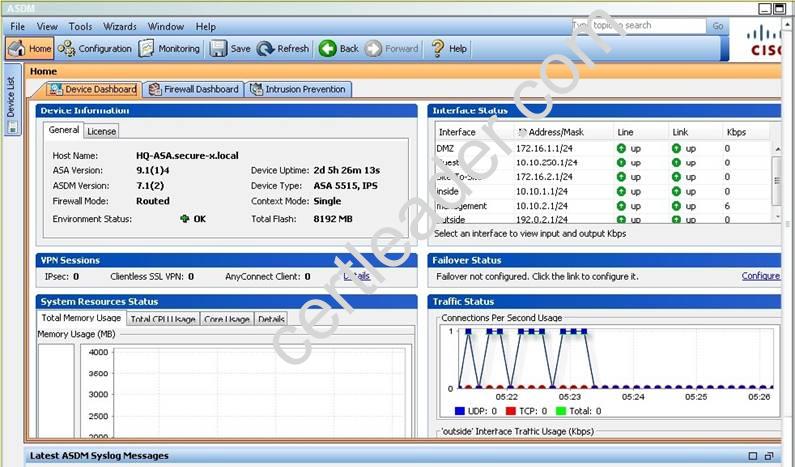Open the Help menu
The width and height of the screenshot is (795, 467).
point(206,26)
